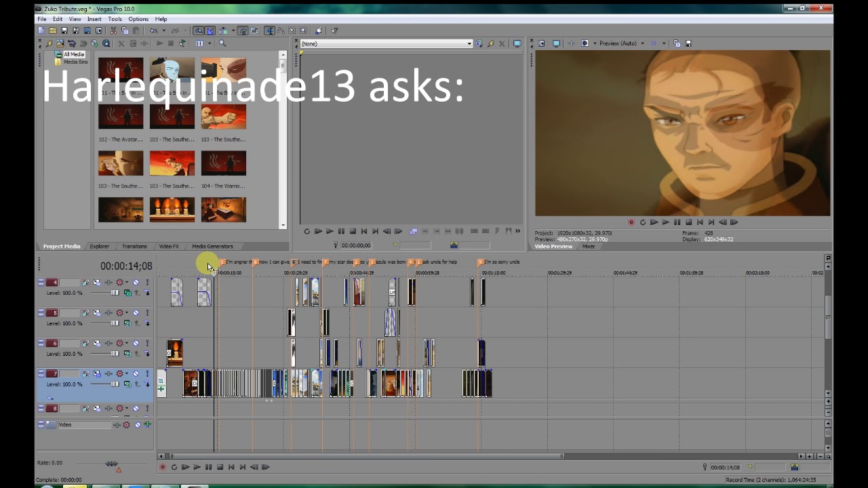Screen dimensions: 868x488
Task: Click the New project icon
Action: 41,30
